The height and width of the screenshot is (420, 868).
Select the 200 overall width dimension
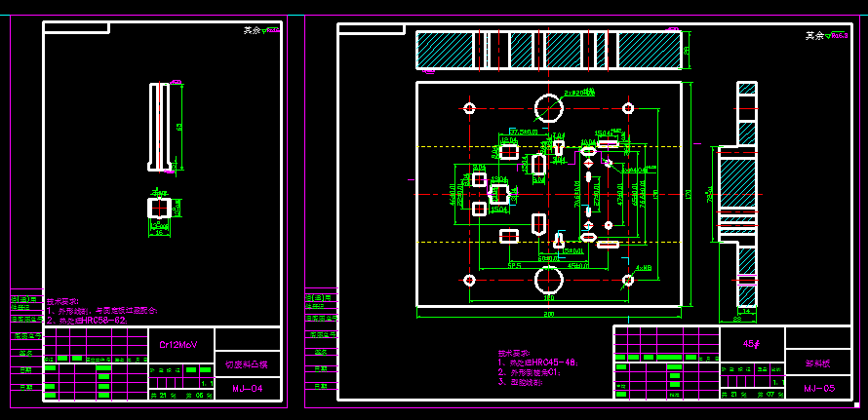coord(548,315)
